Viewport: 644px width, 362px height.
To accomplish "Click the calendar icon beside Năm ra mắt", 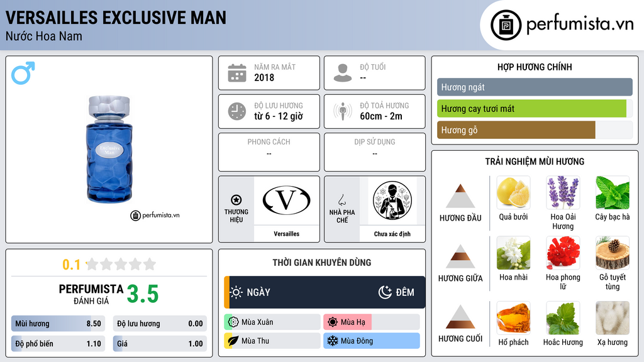I will (237, 73).
